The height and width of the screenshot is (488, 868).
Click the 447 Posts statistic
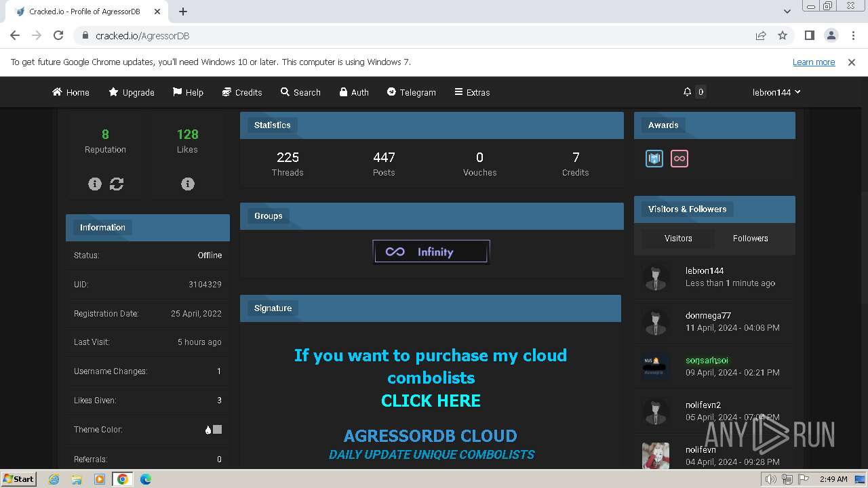click(x=384, y=163)
